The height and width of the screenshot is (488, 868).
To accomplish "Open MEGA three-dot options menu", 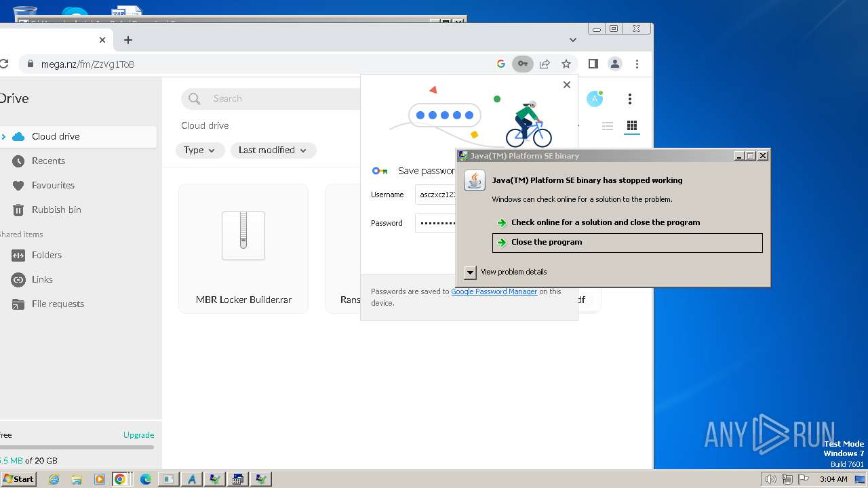I will pos(630,99).
